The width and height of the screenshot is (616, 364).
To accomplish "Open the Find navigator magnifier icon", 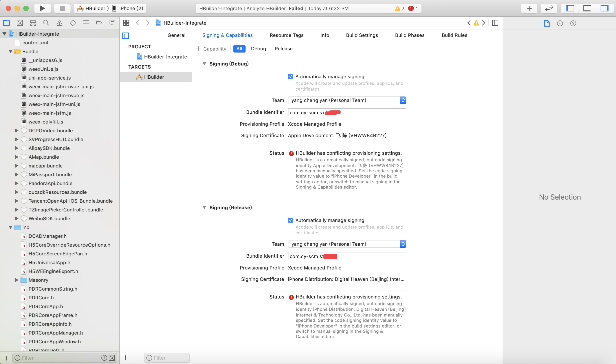I will (x=46, y=23).
